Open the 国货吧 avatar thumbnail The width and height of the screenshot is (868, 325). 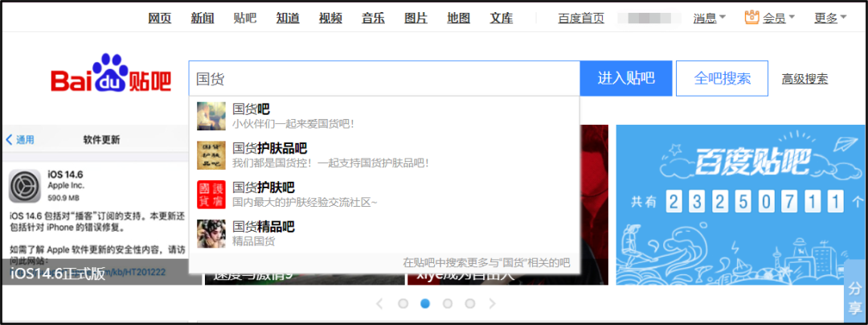click(211, 117)
